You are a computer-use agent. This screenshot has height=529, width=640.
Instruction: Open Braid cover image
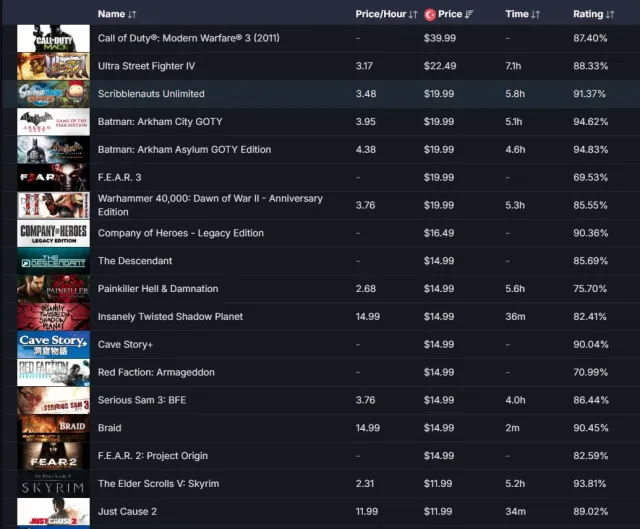pos(53,428)
